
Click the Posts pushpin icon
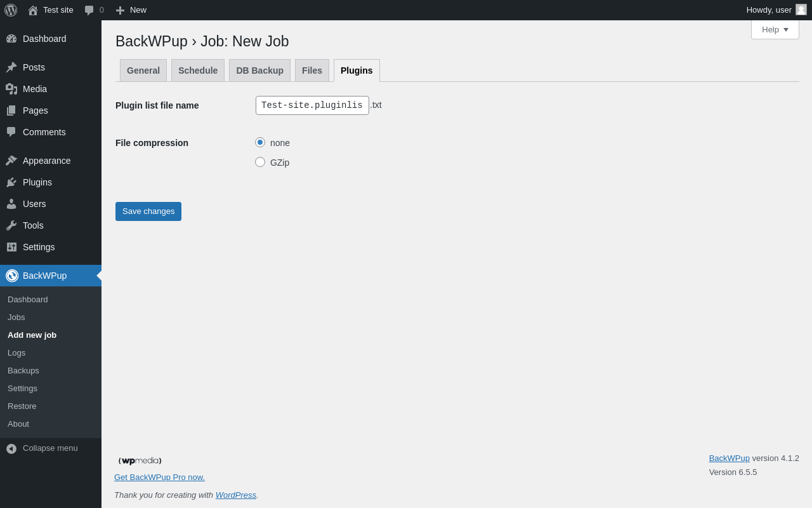(11, 67)
